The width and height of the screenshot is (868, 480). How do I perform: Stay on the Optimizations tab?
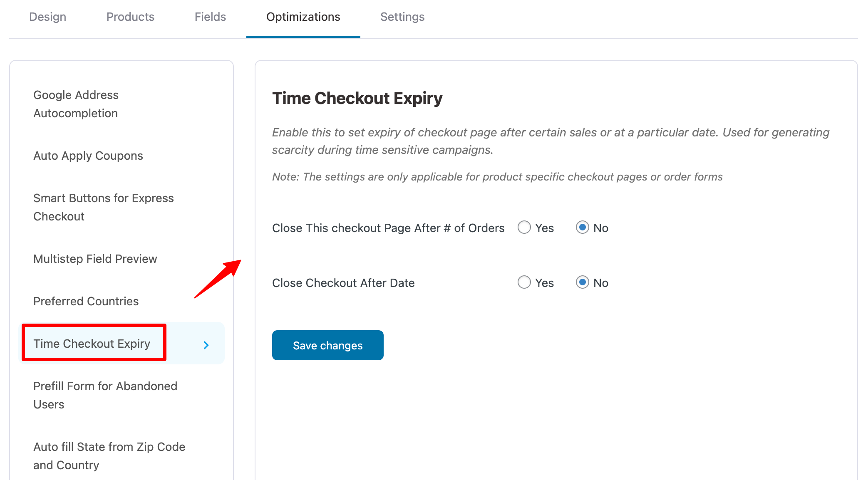click(303, 17)
